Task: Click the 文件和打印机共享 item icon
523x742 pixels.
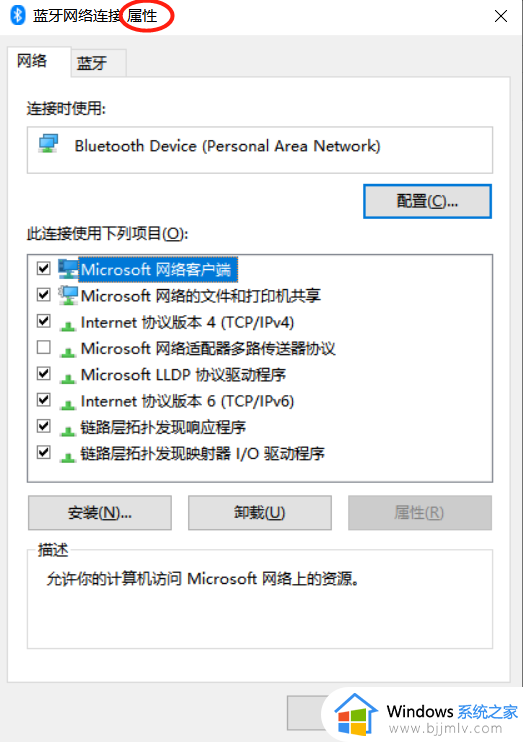Action: pos(68,296)
